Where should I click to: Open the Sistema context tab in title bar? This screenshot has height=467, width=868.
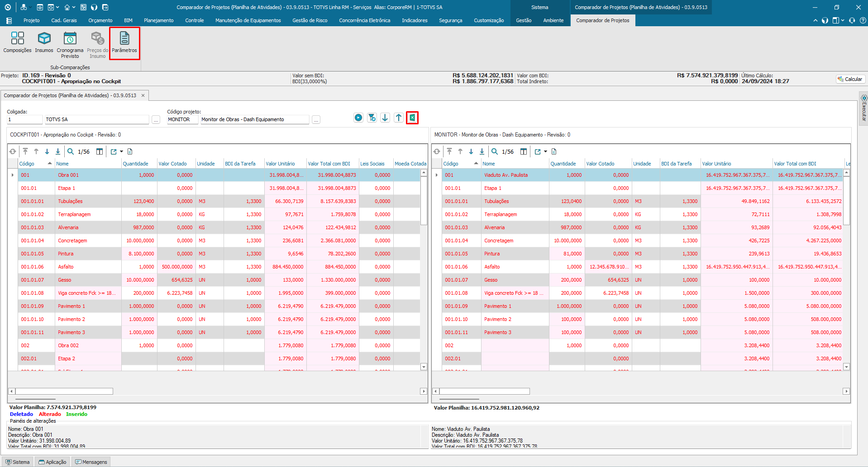click(x=539, y=7)
